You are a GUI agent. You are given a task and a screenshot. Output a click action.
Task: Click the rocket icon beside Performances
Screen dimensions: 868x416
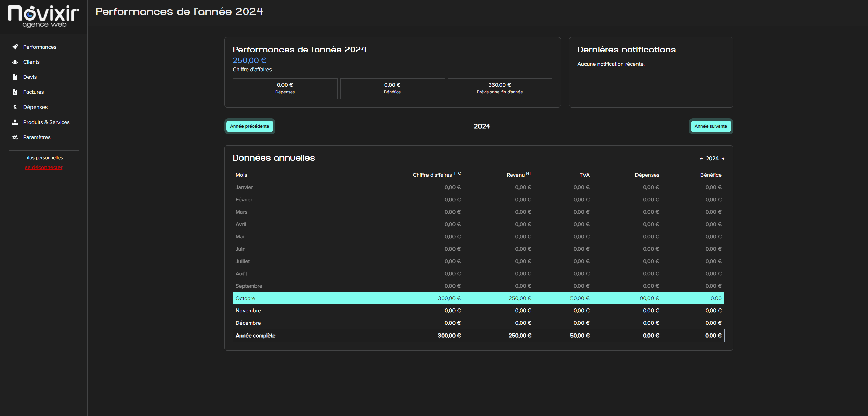point(15,47)
